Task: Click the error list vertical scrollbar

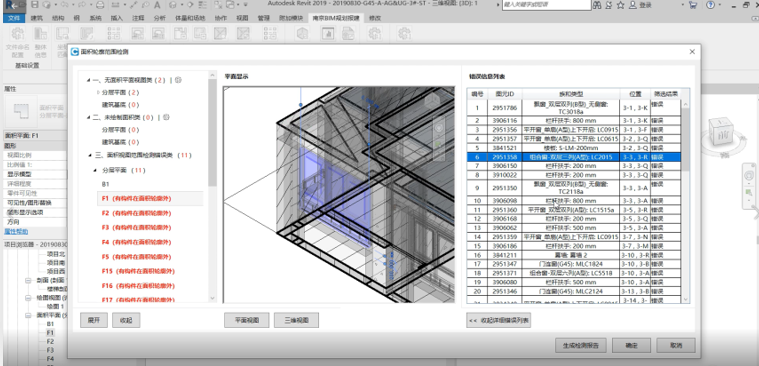Action: tap(685, 201)
